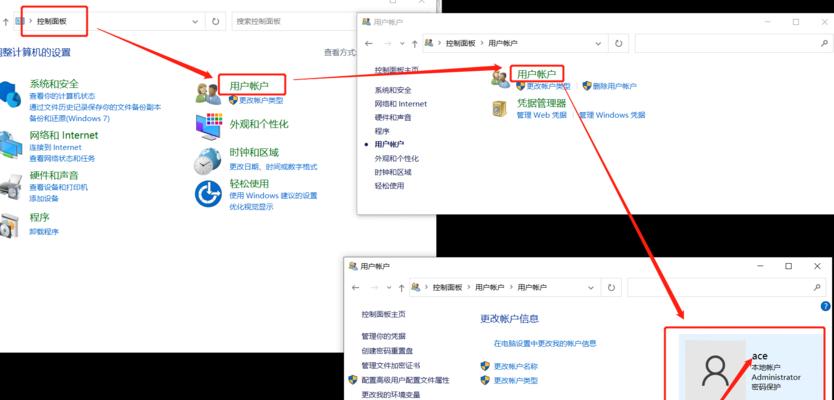834x400 pixels.
Task: Click 控制面板 breadcrumb in 更改帐户信息 window address bar
Action: click(448, 287)
